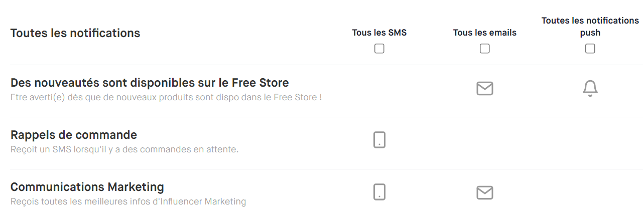Viewport: 644px width, 214px height.
Task: Click the 'Toutes les notifications push' column label
Action: point(590,27)
